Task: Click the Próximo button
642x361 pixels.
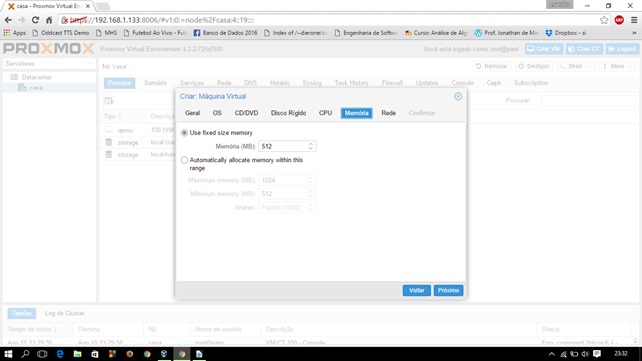Action: pyautogui.click(x=448, y=290)
